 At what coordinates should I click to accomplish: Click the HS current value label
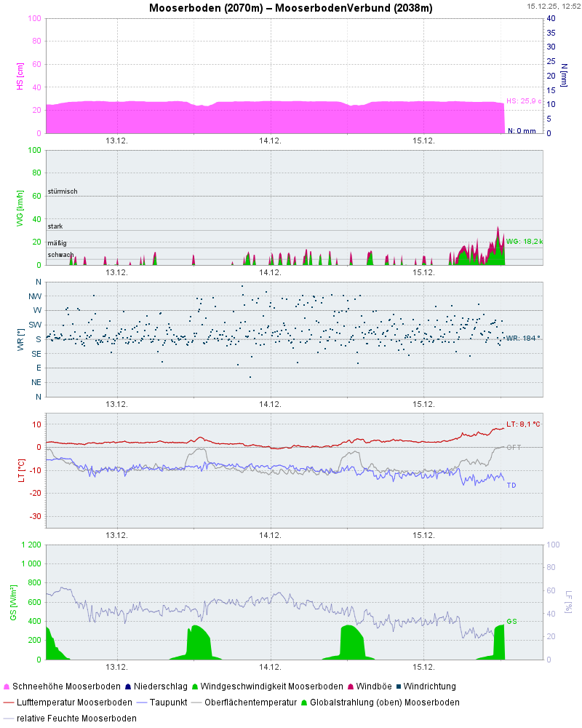(x=523, y=101)
